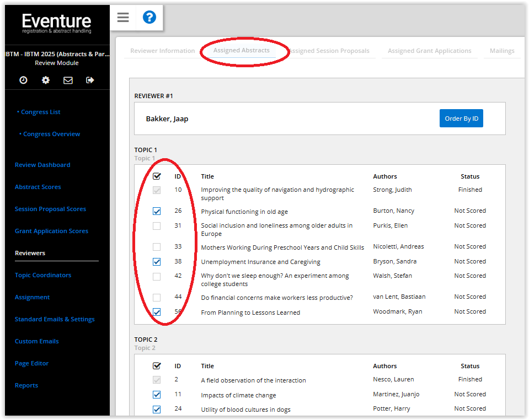
Task: Open Assignment in sidebar
Action: click(32, 297)
